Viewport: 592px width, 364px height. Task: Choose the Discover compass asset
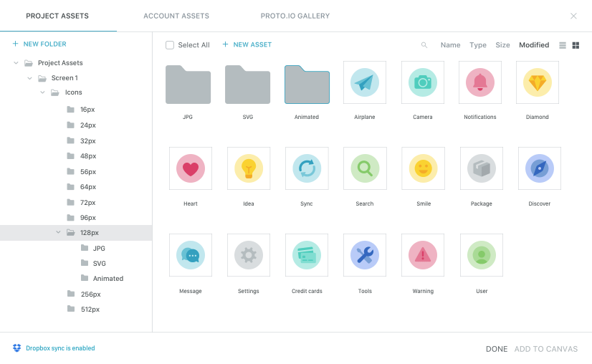click(540, 168)
